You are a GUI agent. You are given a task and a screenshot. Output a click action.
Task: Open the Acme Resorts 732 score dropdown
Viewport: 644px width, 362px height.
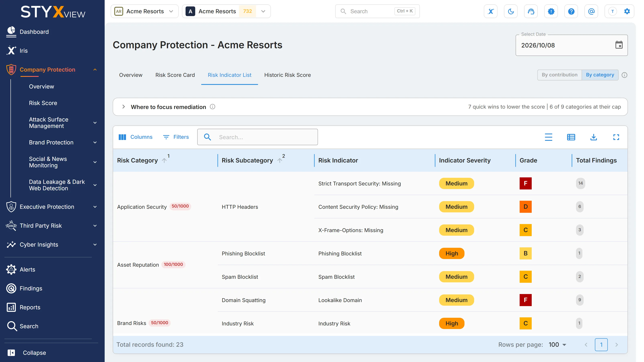(226, 11)
